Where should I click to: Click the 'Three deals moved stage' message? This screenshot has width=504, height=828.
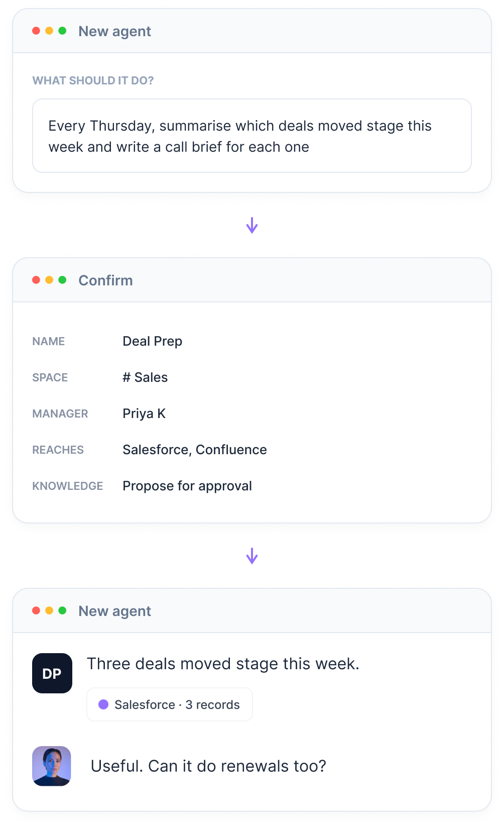[x=223, y=664]
